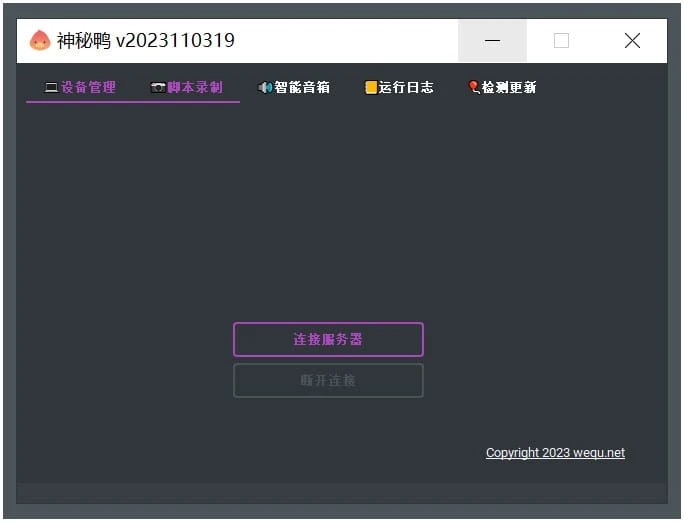Click the 神秘鸭 app logo in title bar
684x522 pixels.
coord(40,41)
